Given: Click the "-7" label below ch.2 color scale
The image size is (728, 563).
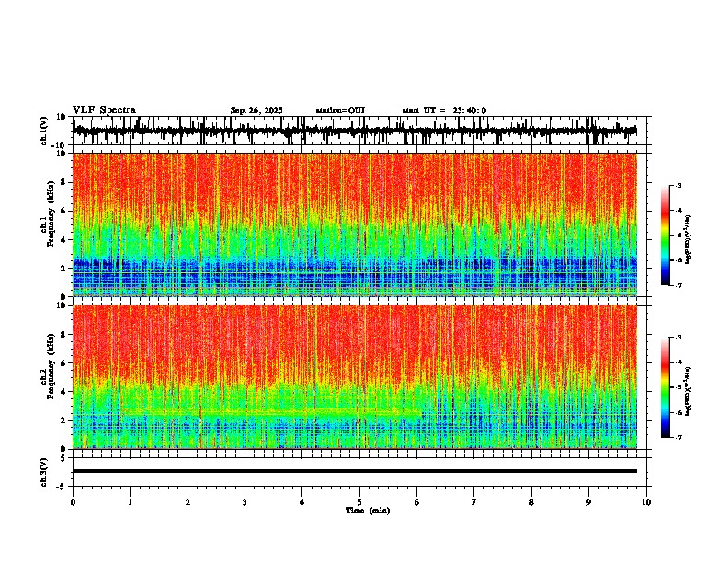Looking at the screenshot, I should pos(677,437).
